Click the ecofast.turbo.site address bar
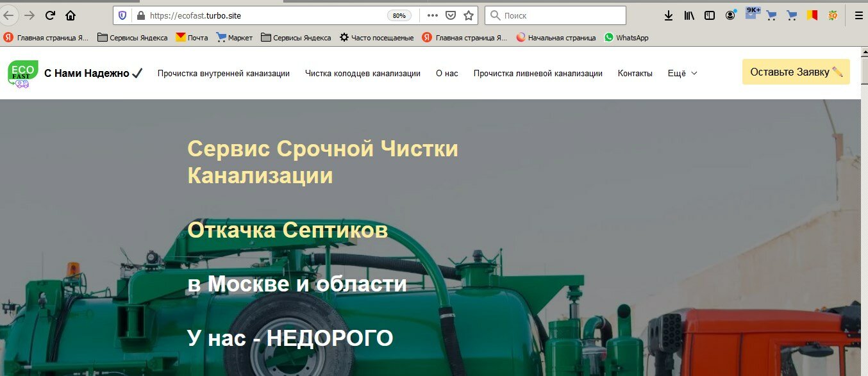868x376 pixels. pyautogui.click(x=266, y=15)
